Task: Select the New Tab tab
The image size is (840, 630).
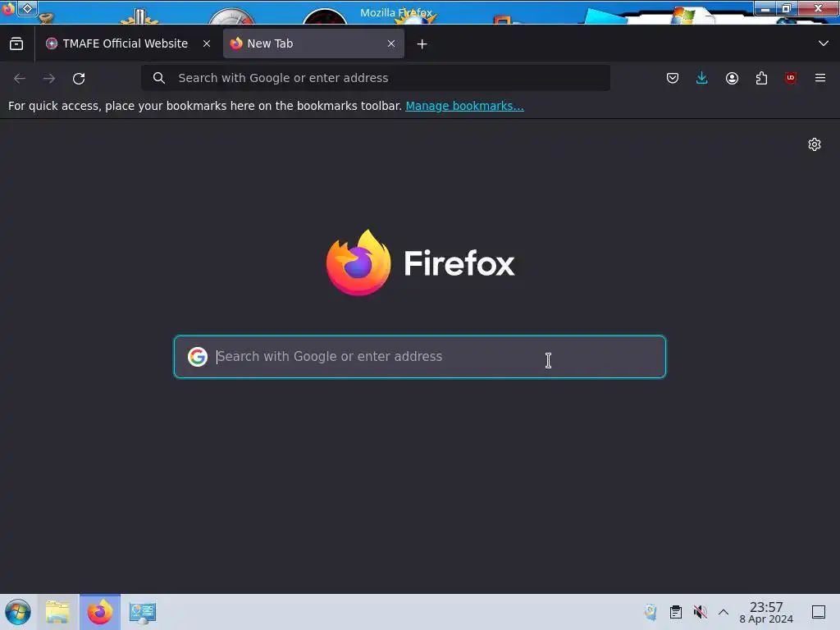Action: pos(313,44)
